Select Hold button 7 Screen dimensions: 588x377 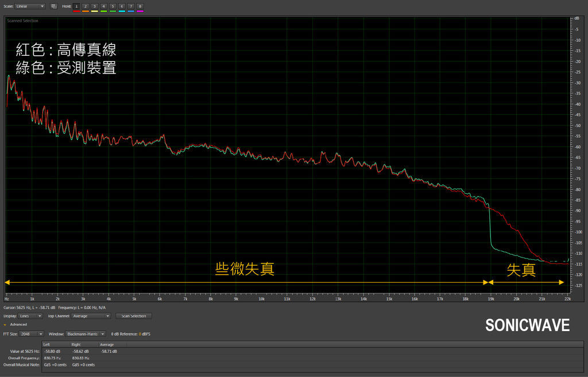click(x=131, y=6)
